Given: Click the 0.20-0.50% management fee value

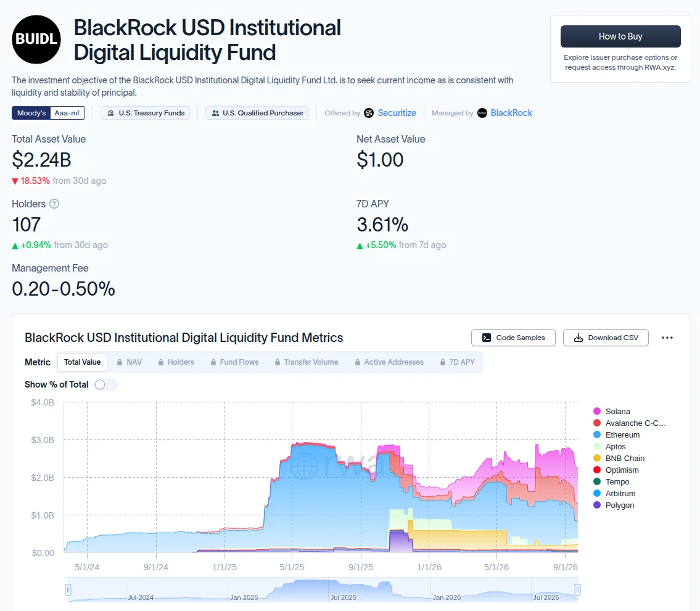Looking at the screenshot, I should [x=64, y=289].
